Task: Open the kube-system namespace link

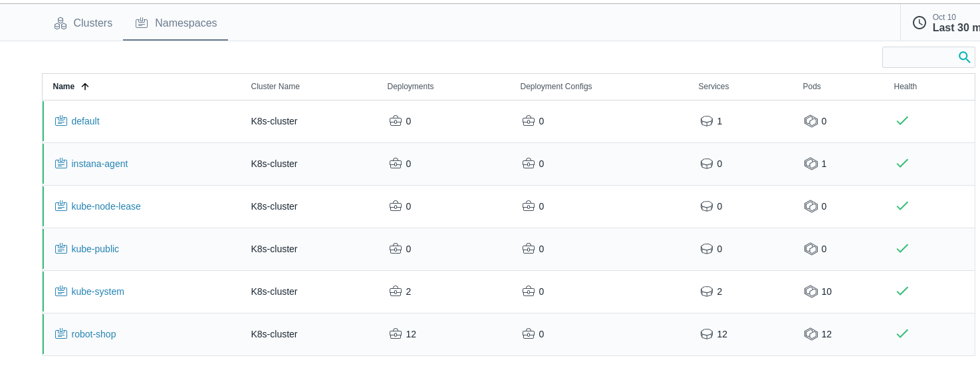Action: coord(98,291)
